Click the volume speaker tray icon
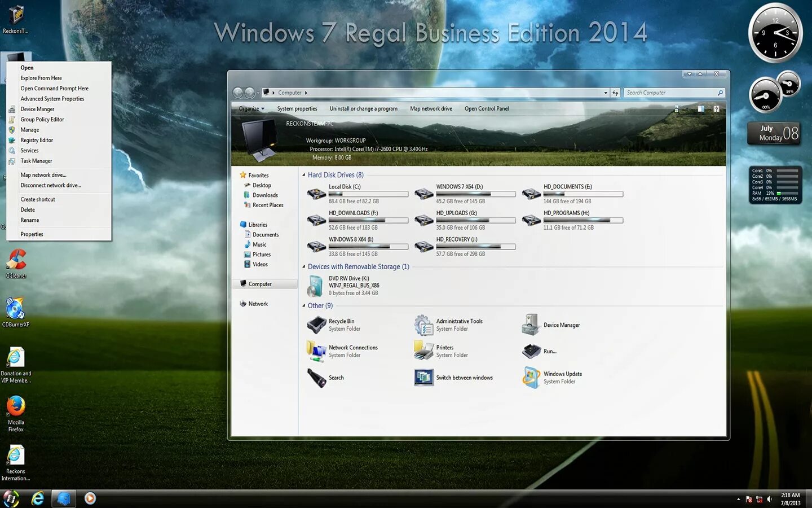 (x=769, y=499)
